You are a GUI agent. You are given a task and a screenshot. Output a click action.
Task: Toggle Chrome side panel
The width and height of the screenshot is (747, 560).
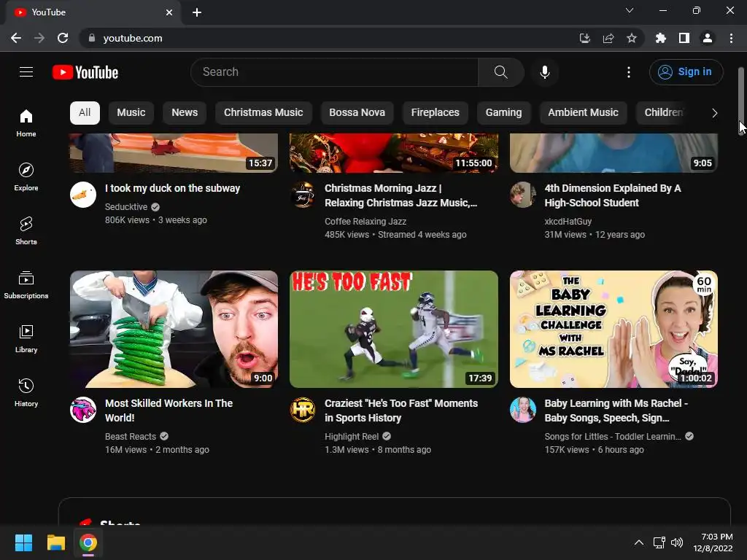pos(684,38)
